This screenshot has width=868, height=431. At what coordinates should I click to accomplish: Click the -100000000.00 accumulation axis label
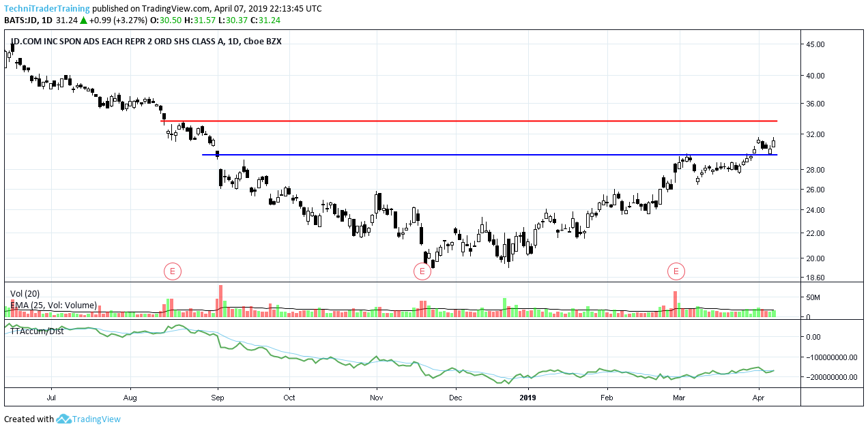(x=832, y=357)
